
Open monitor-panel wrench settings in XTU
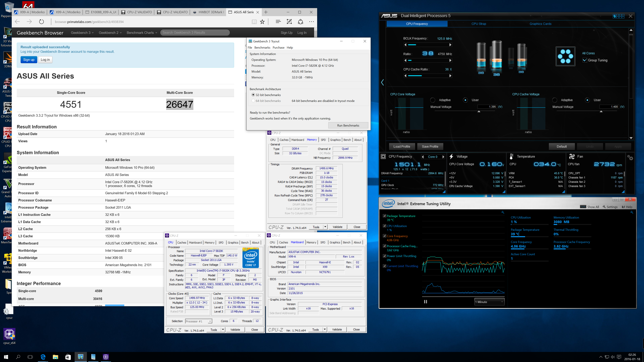pos(631,212)
